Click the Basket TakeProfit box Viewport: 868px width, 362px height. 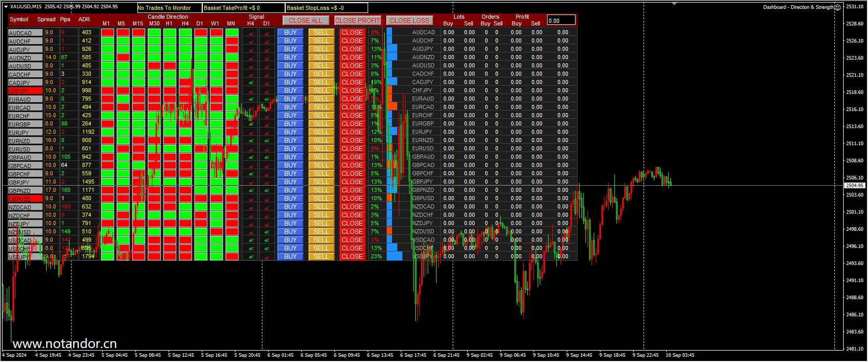[243, 8]
